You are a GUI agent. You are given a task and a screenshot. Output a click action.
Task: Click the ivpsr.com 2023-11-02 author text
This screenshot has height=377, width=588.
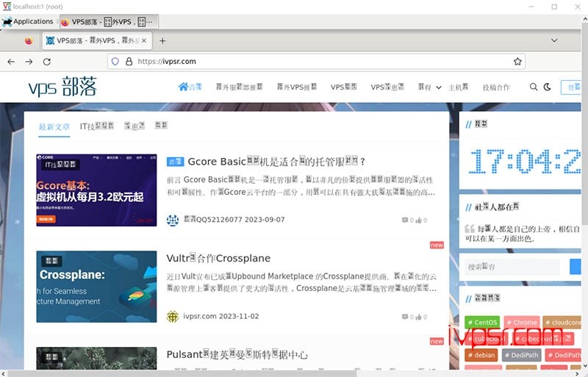[221, 316]
